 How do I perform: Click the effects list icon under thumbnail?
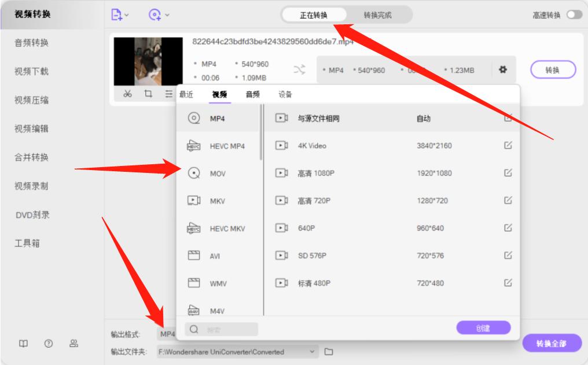pos(169,93)
